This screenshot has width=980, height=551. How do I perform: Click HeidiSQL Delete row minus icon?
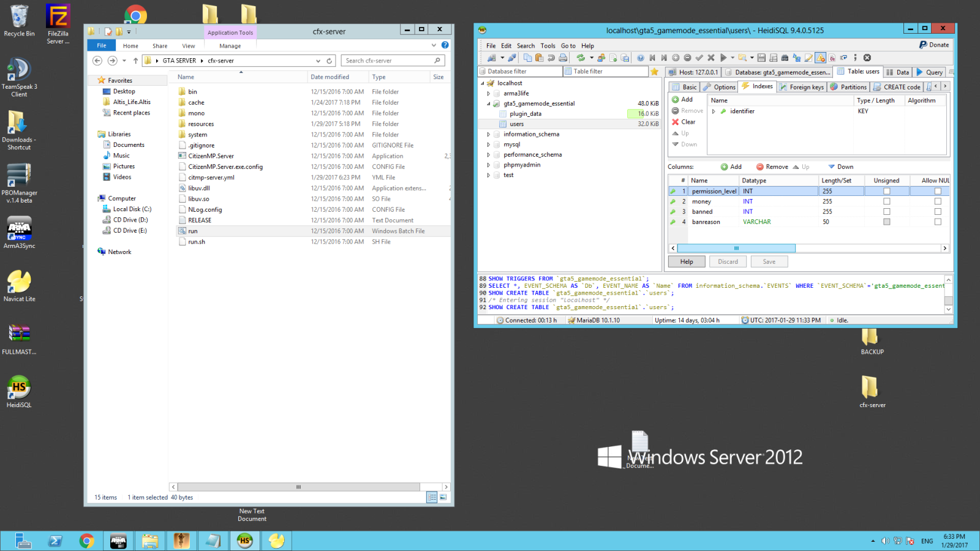point(687,58)
